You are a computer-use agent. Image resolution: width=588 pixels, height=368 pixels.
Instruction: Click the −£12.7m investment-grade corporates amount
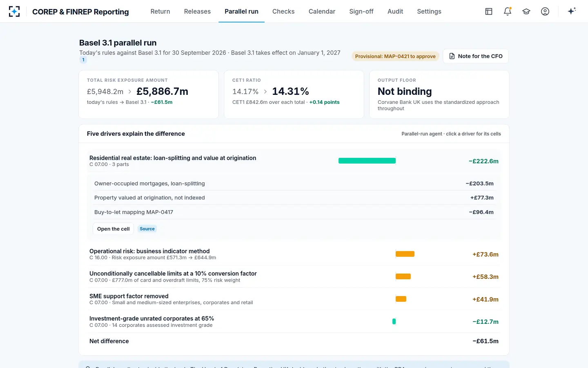tap(486, 322)
